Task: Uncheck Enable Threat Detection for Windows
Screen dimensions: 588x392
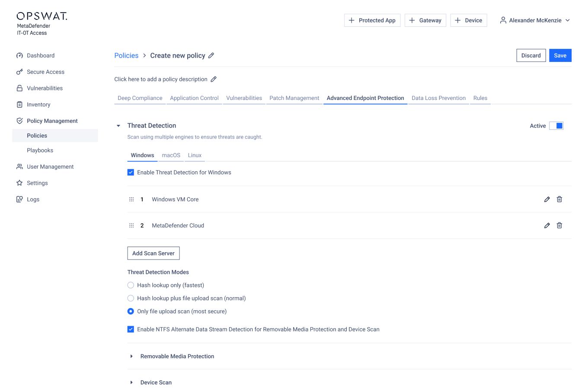Action: point(131,172)
